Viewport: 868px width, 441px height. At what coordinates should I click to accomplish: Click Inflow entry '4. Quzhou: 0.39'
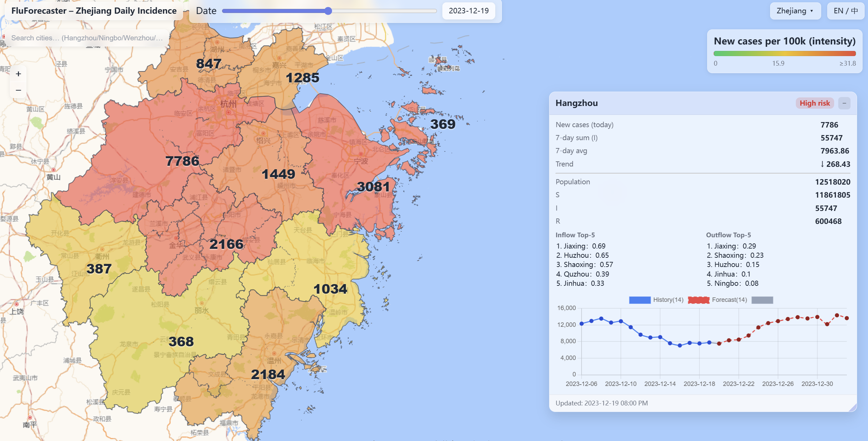tap(583, 274)
